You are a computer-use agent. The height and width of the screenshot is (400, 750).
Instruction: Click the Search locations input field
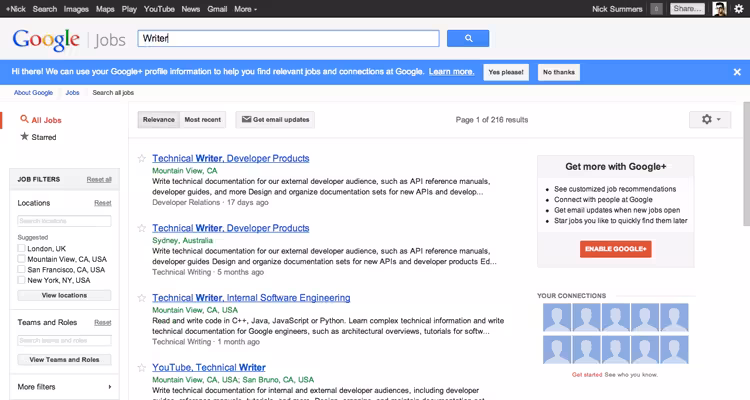tap(64, 221)
